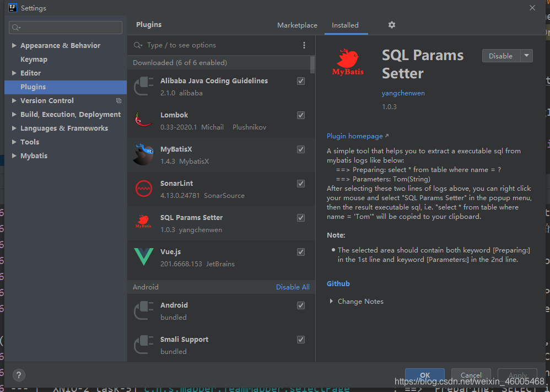Click the Android bundled plugin icon
This screenshot has width=550, height=392.
pos(144,310)
